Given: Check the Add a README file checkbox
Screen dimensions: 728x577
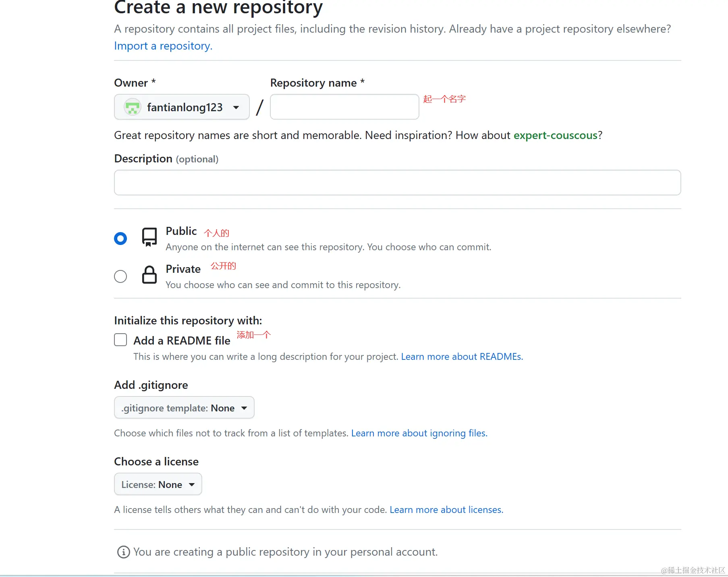Looking at the screenshot, I should tap(120, 340).
